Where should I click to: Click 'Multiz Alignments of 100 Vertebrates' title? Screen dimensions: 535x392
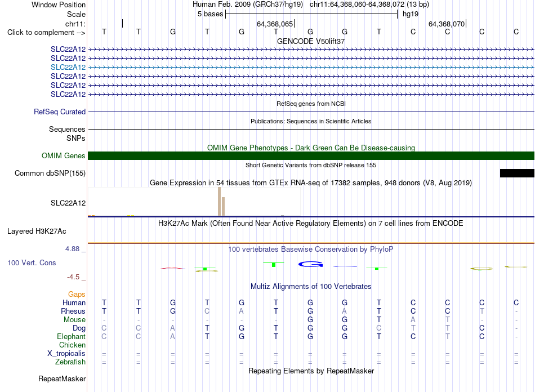click(x=311, y=286)
